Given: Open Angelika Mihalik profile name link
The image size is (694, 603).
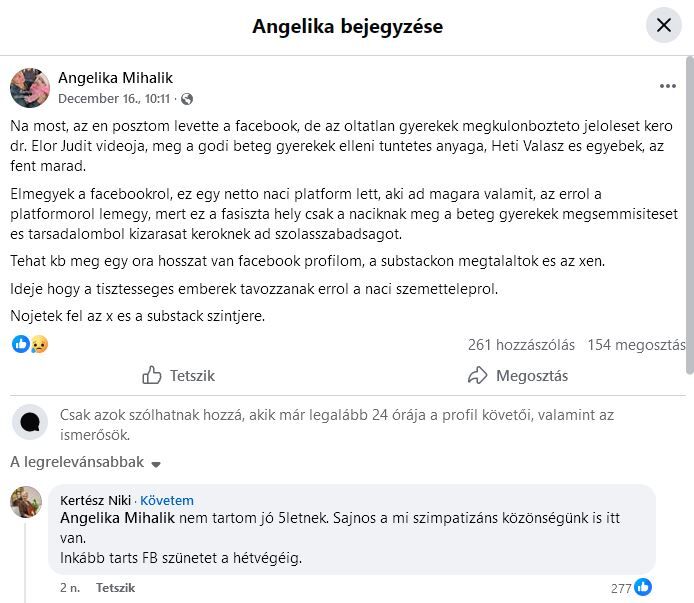Looking at the screenshot, I should coord(115,78).
